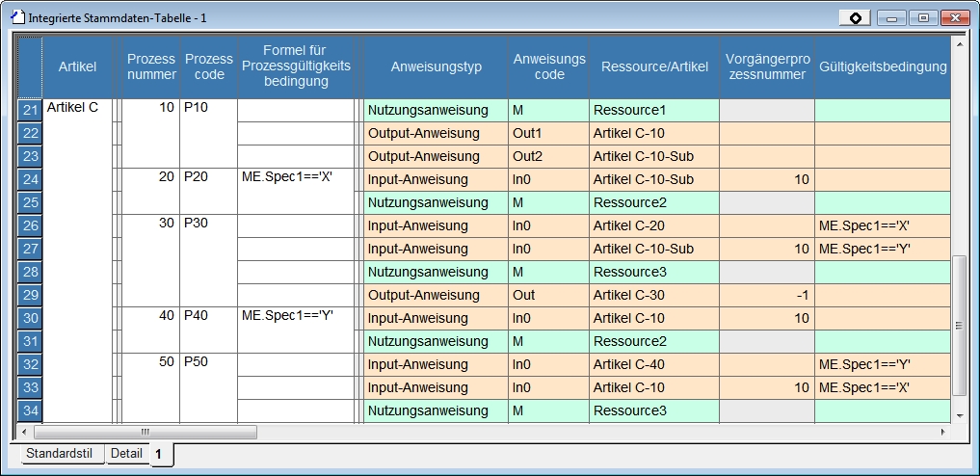Select the 'Artikel C-20' cell

tap(654, 225)
